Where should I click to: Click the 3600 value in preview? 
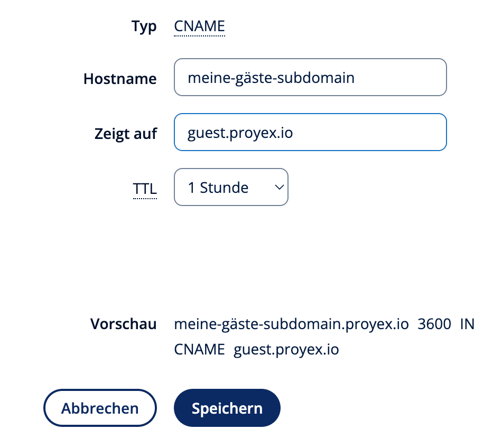pos(434,324)
